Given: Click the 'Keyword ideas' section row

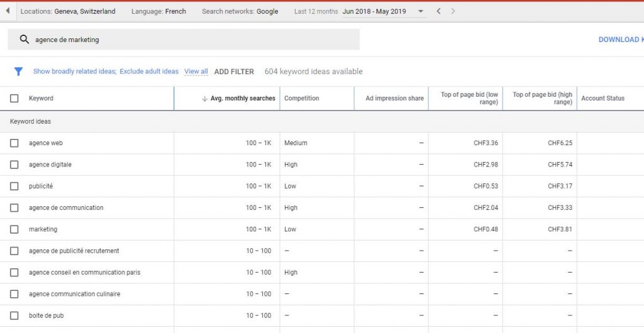Looking at the screenshot, I should (x=322, y=121).
